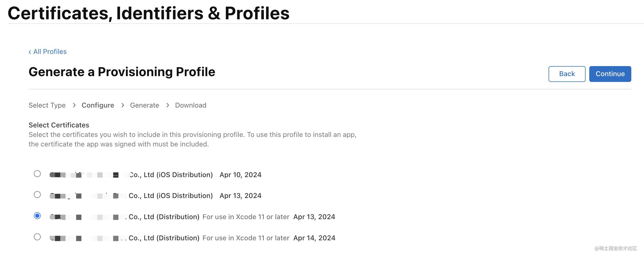The width and height of the screenshot is (644, 258).
Task: Go back to All Profiles
Action: (x=48, y=52)
